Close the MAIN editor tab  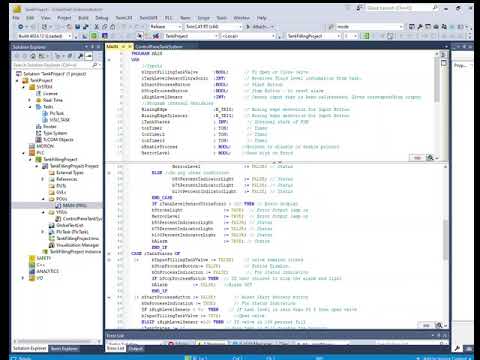130,46
